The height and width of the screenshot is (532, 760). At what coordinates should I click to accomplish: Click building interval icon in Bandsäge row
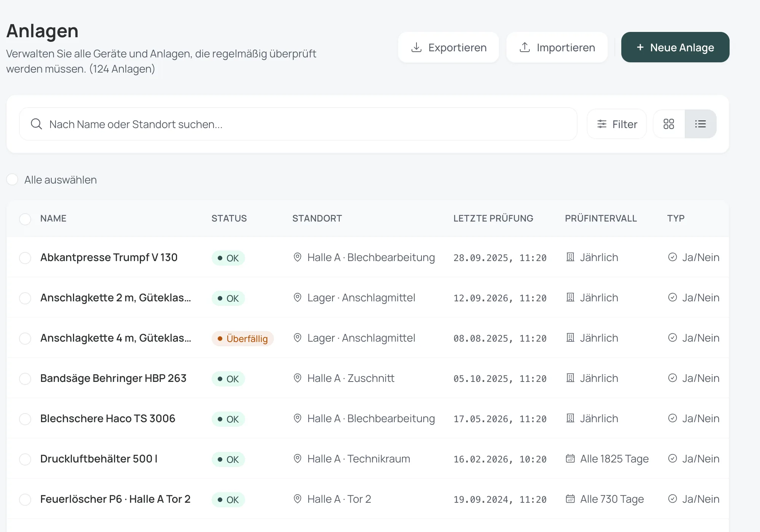pyautogui.click(x=570, y=378)
